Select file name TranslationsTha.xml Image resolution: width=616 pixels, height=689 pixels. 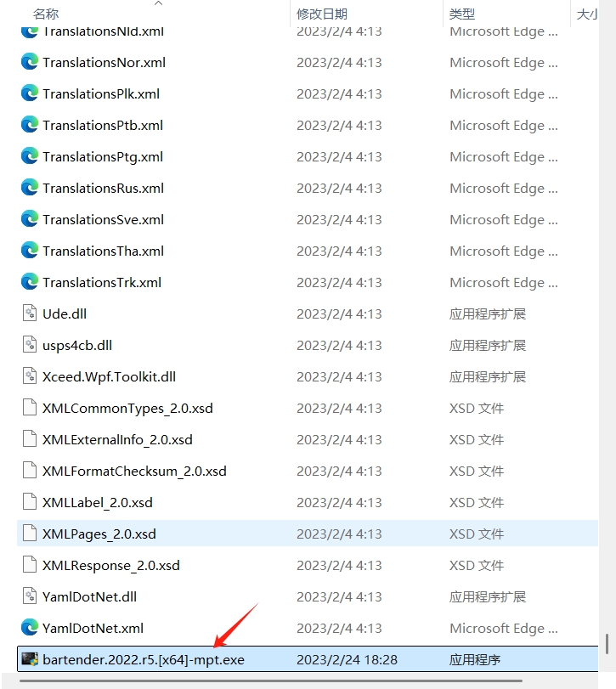point(104,251)
